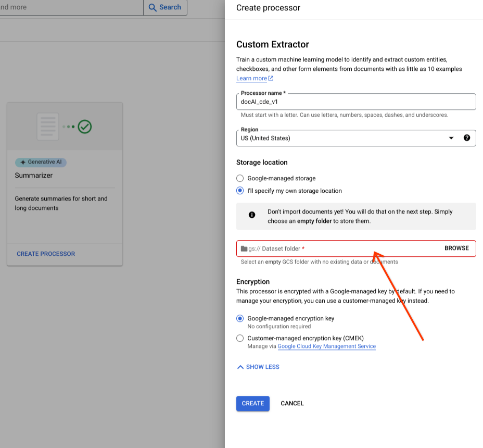Select I'll specify my own storage location
Screen dimensions: 483x448
pos(240,191)
